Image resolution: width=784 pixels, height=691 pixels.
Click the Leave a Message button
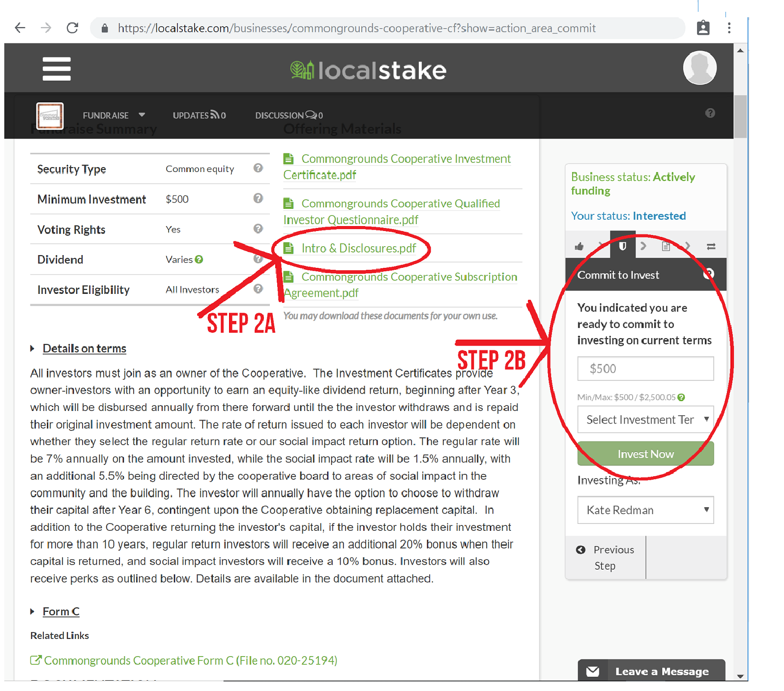(651, 671)
